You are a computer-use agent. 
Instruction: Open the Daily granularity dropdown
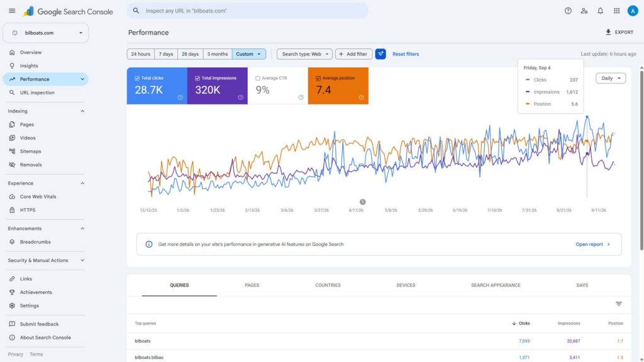[x=611, y=78]
